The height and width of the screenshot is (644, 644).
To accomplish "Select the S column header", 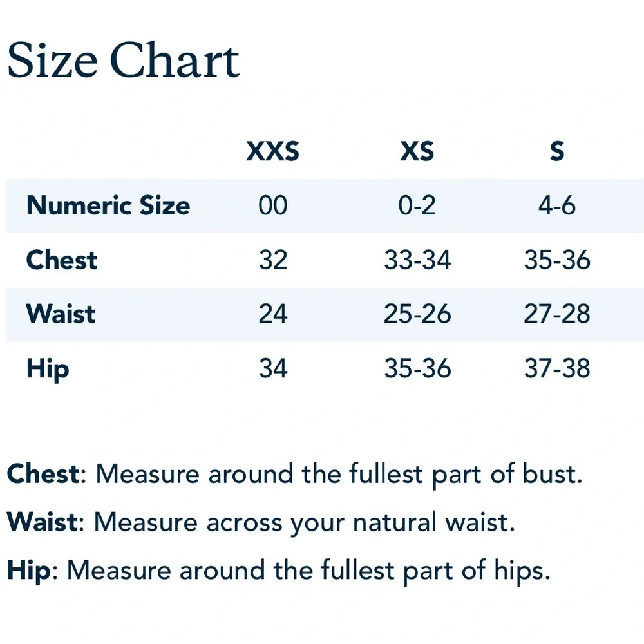I will (x=557, y=151).
